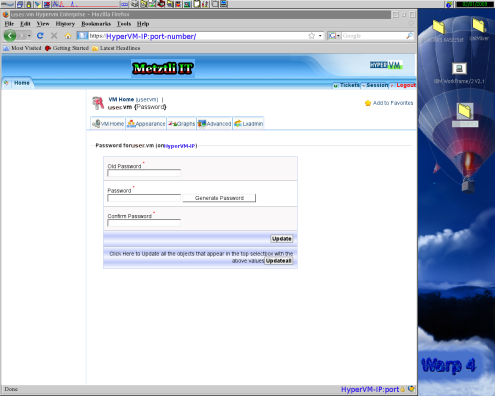Click the HyperVM-IP:port status bar text
The image size is (495, 396).
(370, 389)
